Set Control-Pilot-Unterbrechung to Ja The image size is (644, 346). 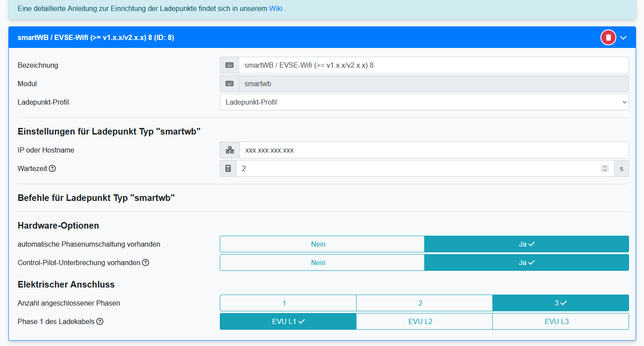point(527,262)
